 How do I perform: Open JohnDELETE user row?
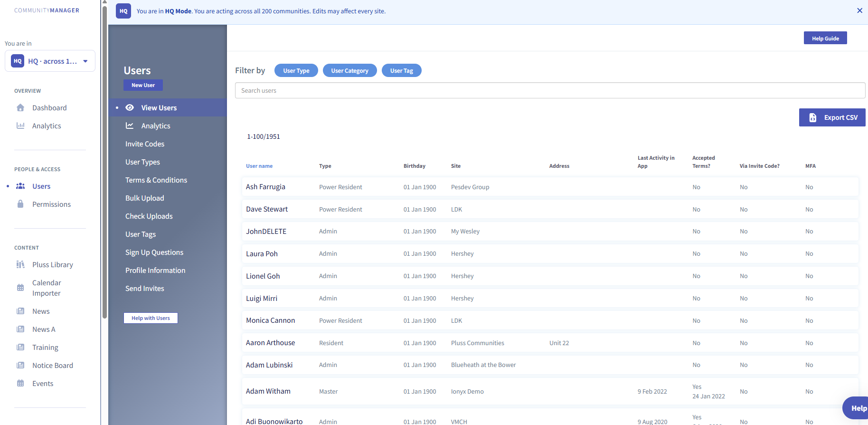[550, 231]
